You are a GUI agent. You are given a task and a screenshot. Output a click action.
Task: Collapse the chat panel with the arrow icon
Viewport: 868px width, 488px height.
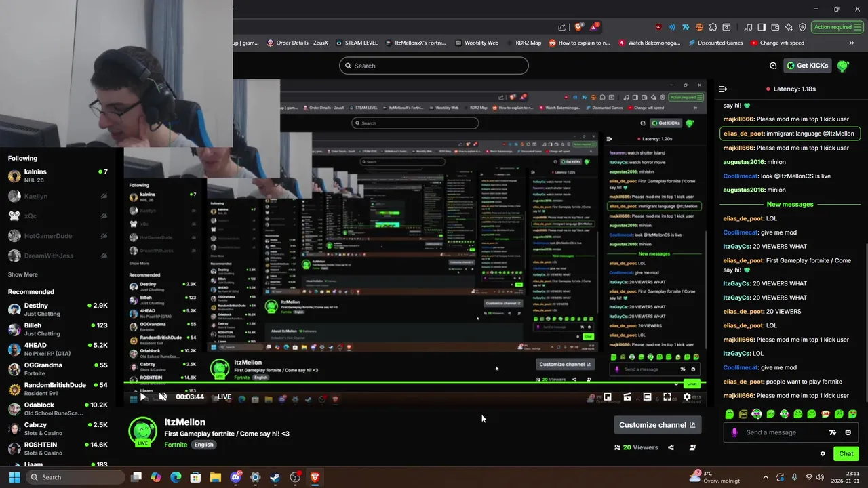click(723, 89)
